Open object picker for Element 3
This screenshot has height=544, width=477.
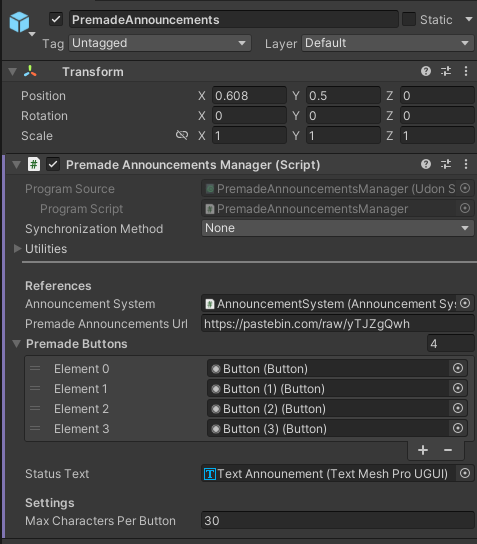(458, 428)
